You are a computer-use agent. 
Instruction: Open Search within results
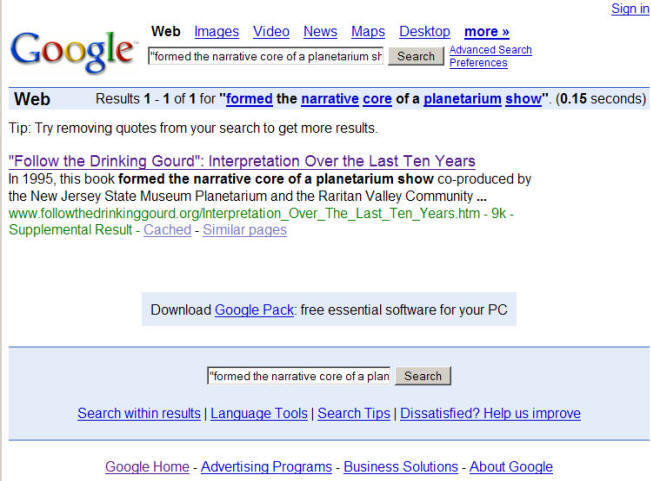pos(139,413)
